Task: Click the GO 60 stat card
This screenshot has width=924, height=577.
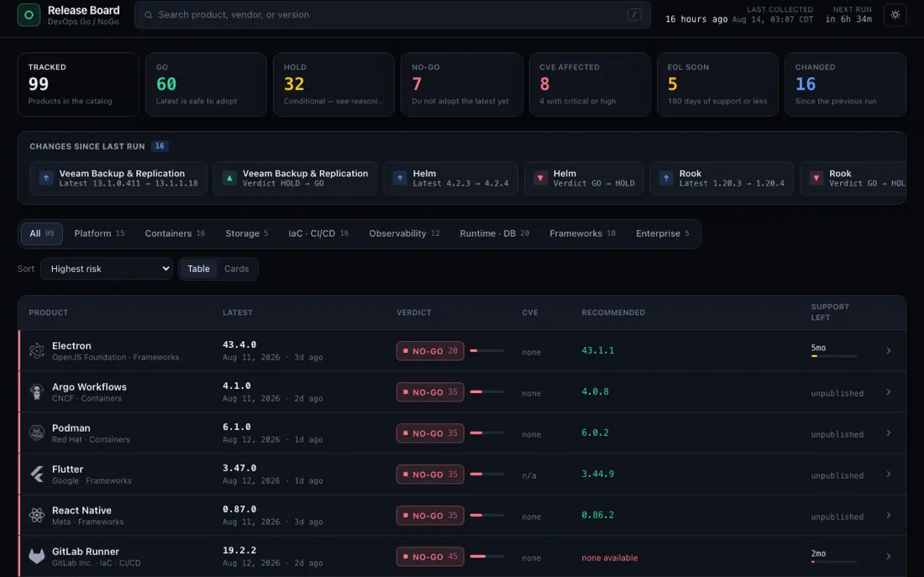Action: pos(207,84)
